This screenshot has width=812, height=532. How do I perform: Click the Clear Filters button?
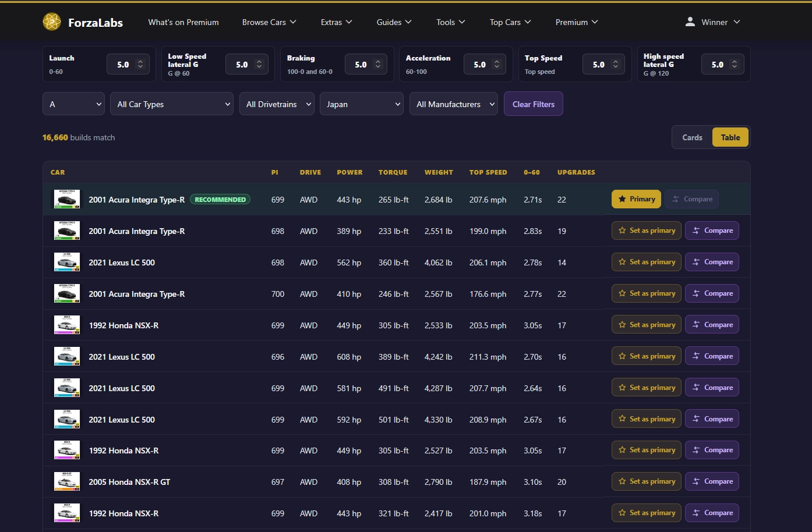tap(534, 104)
